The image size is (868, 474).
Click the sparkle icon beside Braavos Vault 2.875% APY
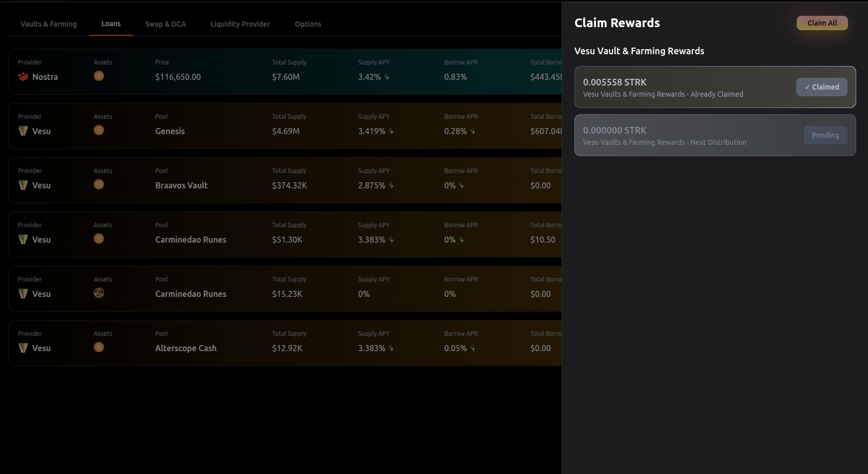(391, 186)
